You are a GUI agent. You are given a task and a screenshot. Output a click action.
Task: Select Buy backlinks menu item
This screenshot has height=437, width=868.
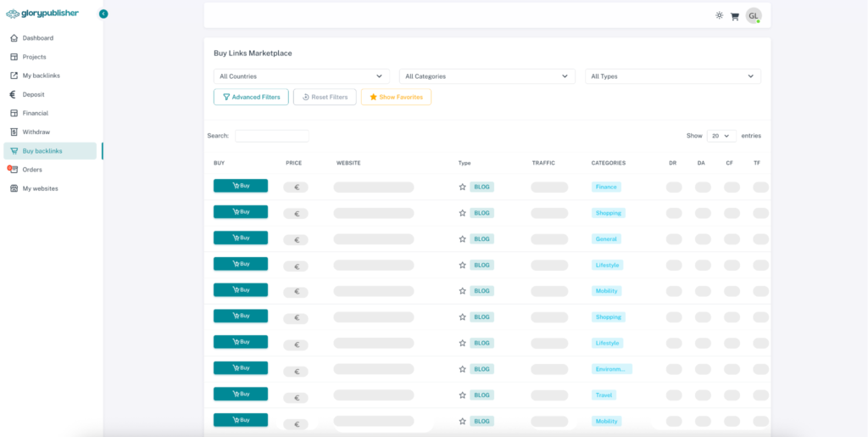click(50, 151)
